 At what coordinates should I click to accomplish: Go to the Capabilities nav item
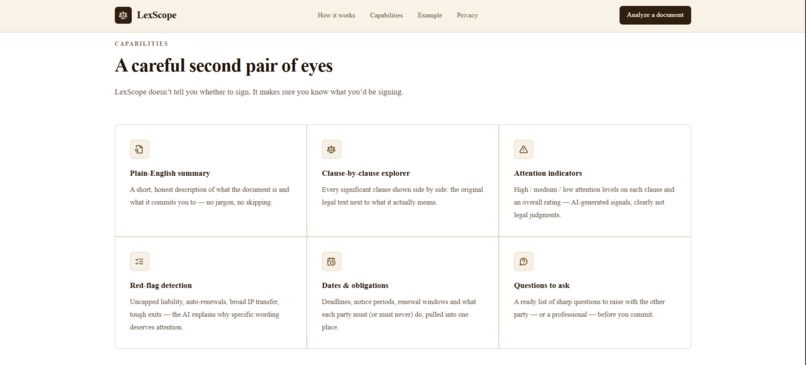pyautogui.click(x=387, y=15)
